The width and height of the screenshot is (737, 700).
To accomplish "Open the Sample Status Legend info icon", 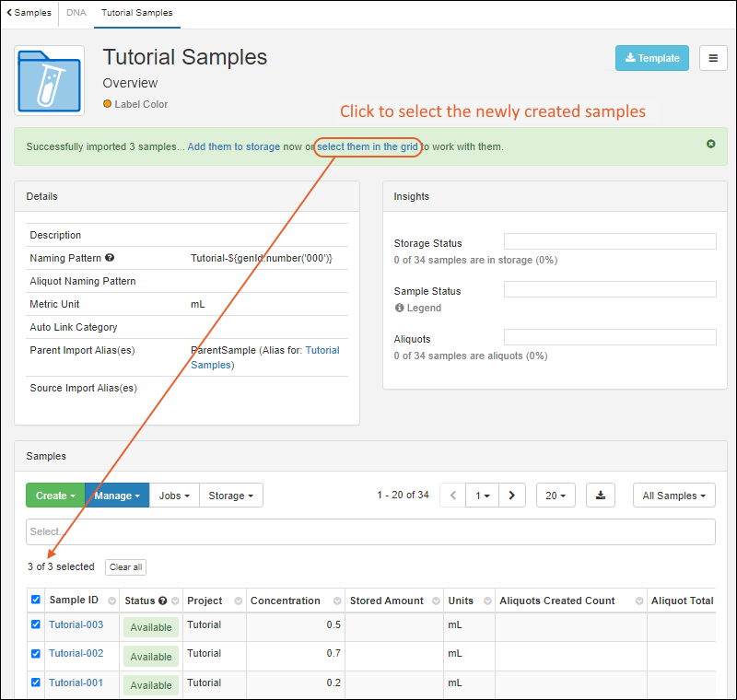I will point(400,309).
